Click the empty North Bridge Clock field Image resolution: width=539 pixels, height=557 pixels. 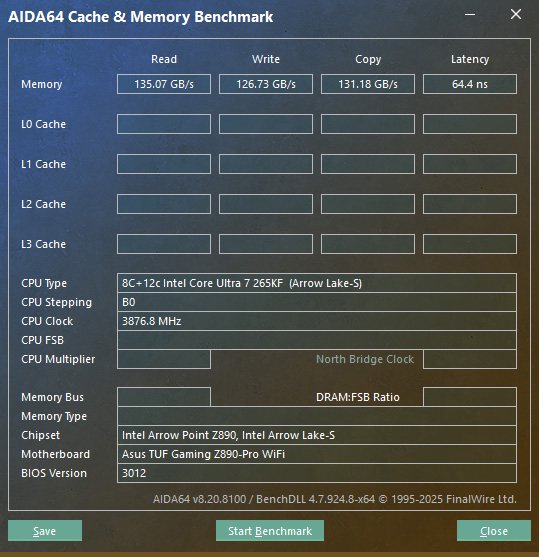click(470, 359)
